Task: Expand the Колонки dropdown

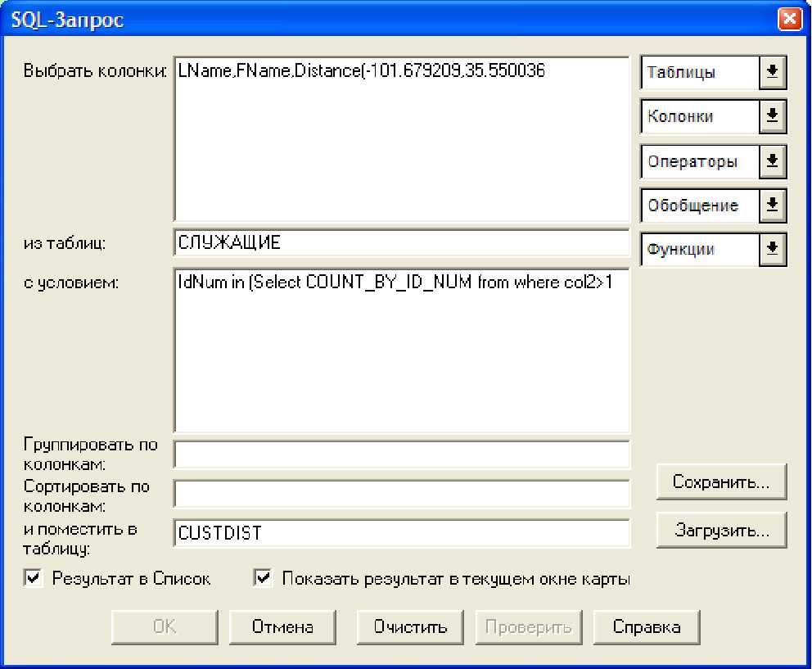Action: pos(770,116)
